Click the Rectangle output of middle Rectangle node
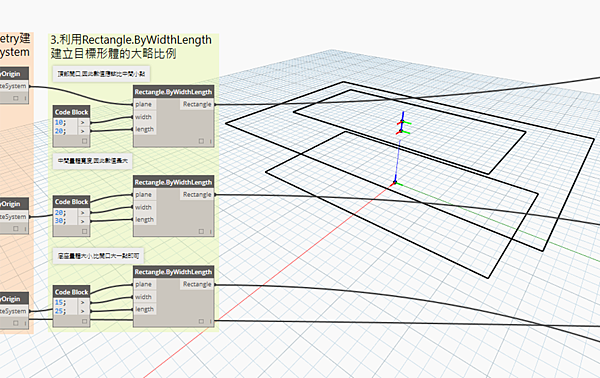 (197, 194)
